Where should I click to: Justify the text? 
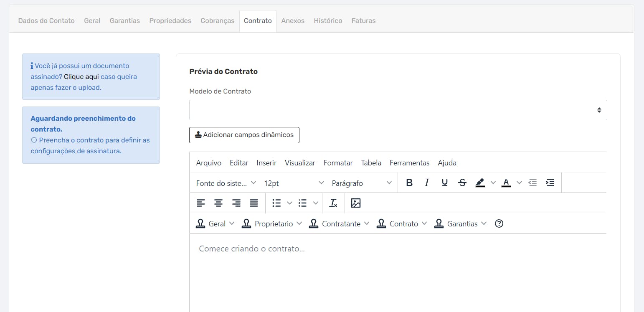pyautogui.click(x=254, y=203)
